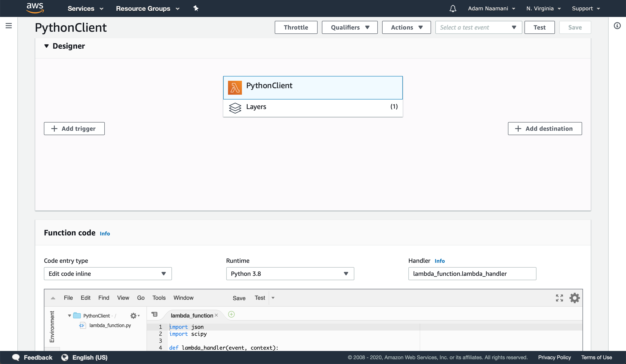The width and height of the screenshot is (626, 364).
Task: Click the Add trigger button
Action: tap(74, 128)
